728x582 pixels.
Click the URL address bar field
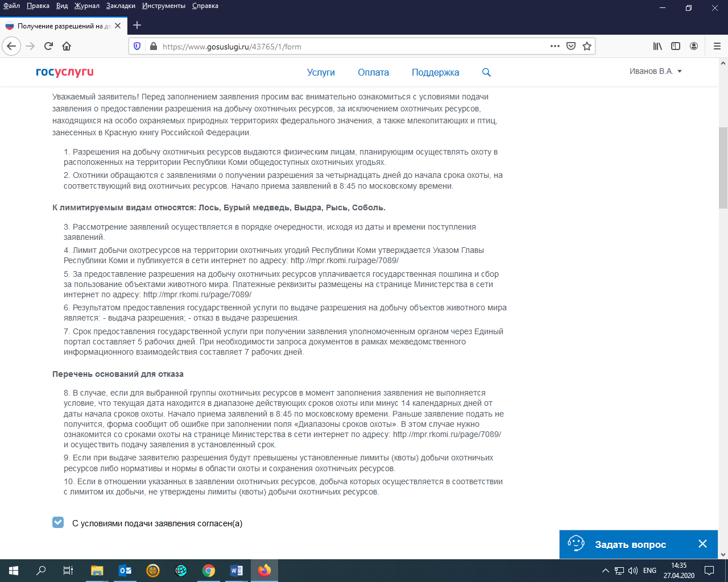point(353,47)
